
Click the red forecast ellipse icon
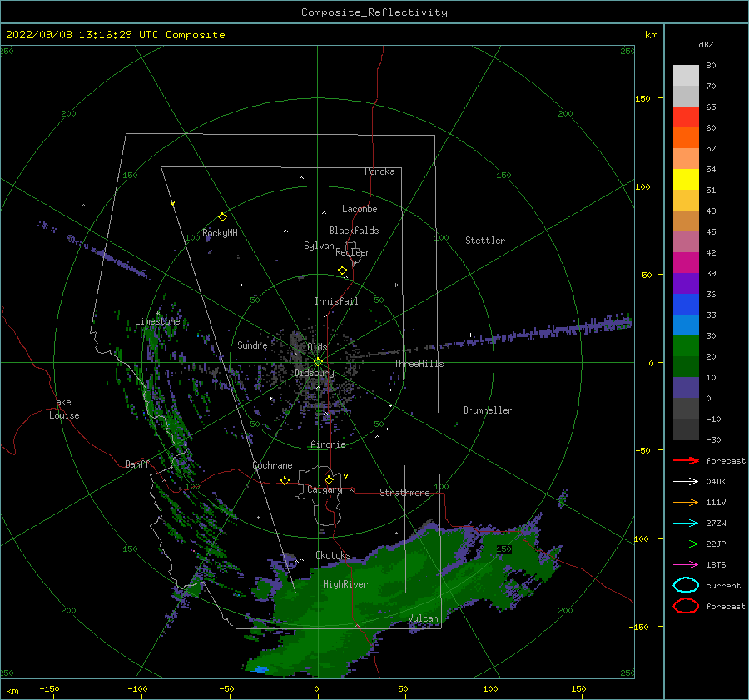[686, 606]
